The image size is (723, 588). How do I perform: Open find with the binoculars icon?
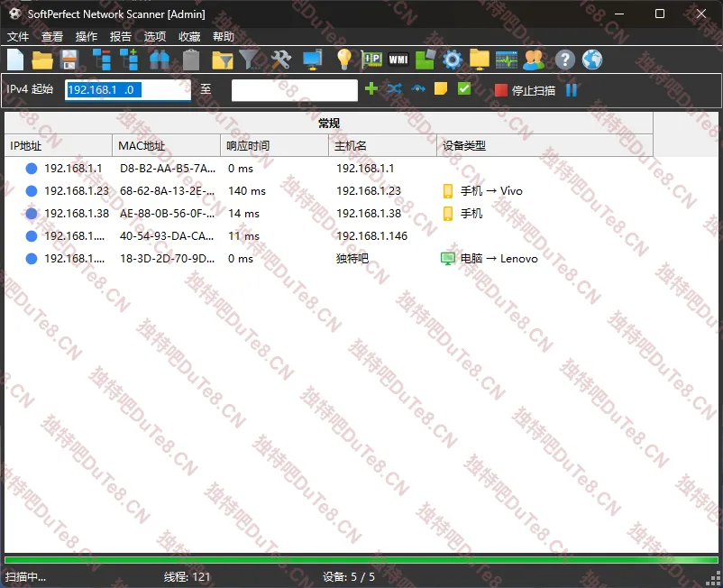160,60
